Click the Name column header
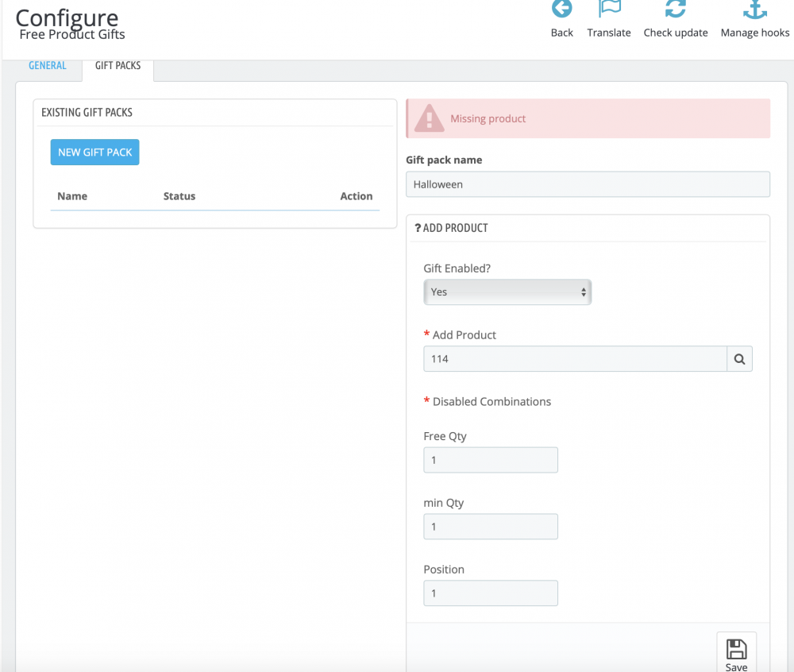 pos(72,196)
